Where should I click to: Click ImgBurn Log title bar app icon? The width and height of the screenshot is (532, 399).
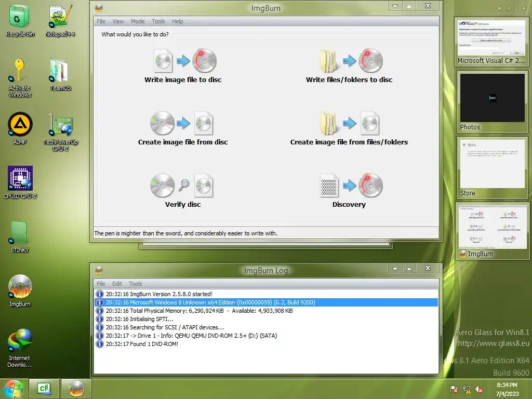tap(99, 270)
